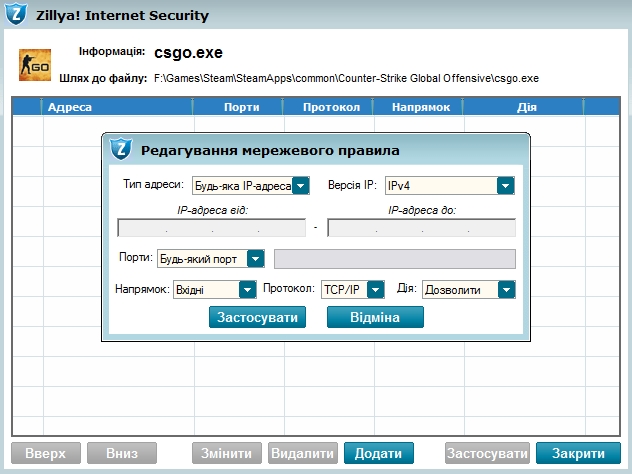Click the Порти column header
The height and width of the screenshot is (474, 632).
pyautogui.click(x=241, y=107)
